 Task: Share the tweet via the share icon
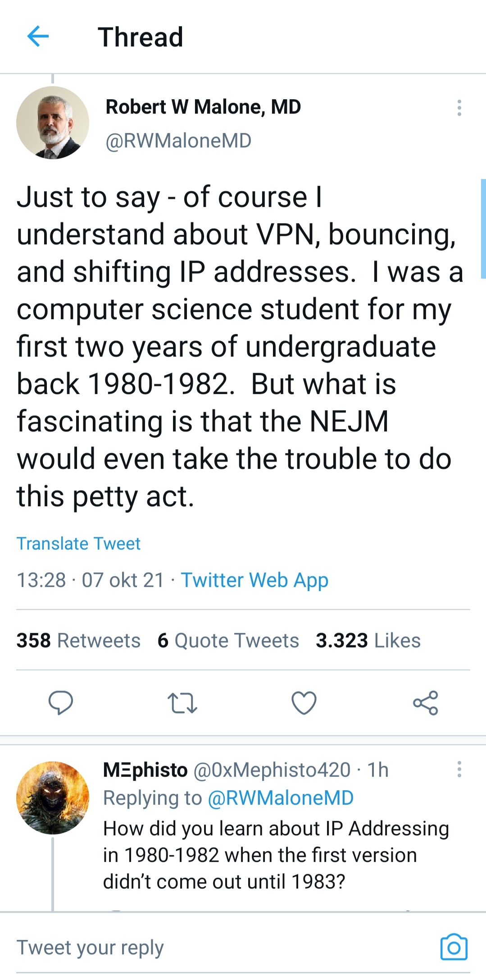pyautogui.click(x=426, y=703)
